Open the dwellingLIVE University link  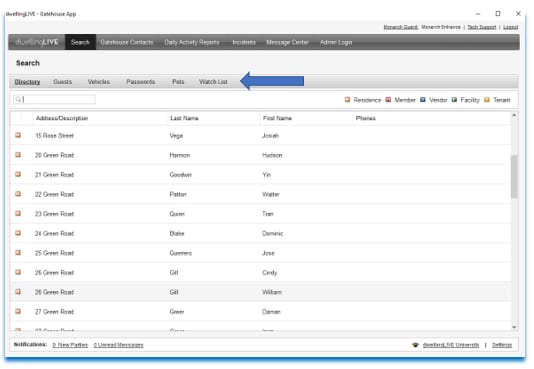pyautogui.click(x=451, y=345)
